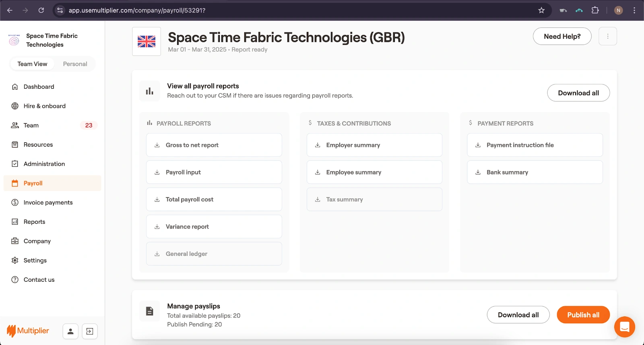Viewport: 644px width, 345px height.
Task: Click the question mark icon by Contact us
Action: 15,280
